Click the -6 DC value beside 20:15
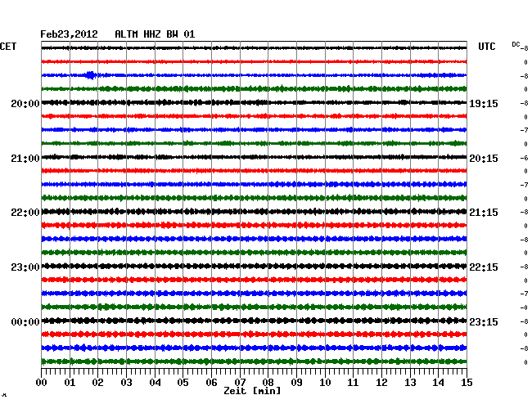Screen dimensions: 532x404 (524, 158)
